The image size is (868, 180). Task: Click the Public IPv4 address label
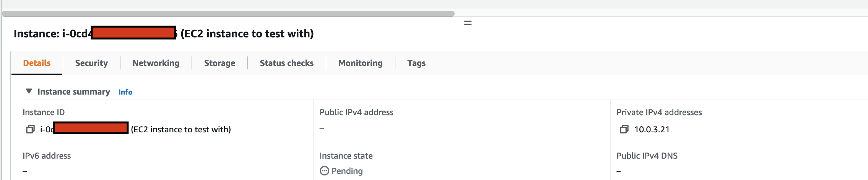(356, 112)
